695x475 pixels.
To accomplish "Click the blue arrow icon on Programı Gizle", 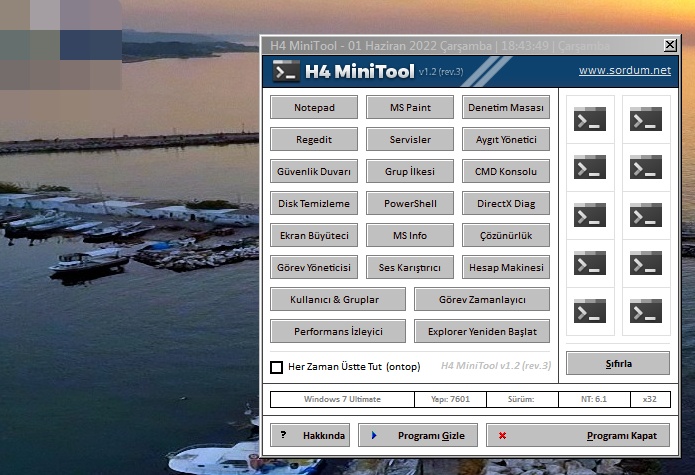I will coord(374,435).
